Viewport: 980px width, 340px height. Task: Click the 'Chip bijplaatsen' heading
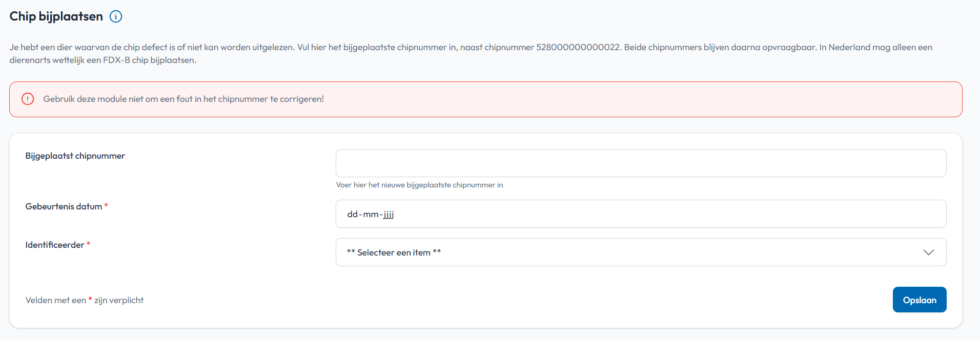[x=56, y=16]
